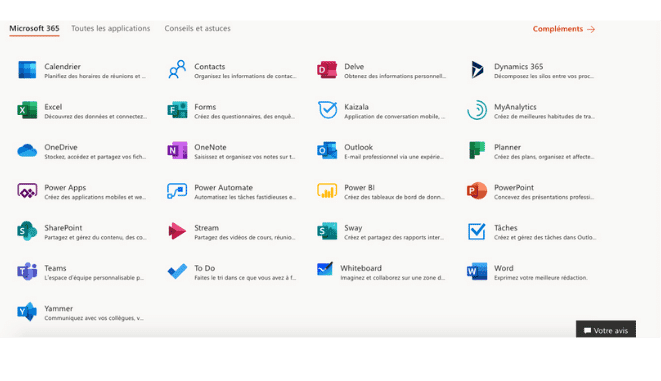This screenshot has width=661, height=381.
Task: Click the Power Apps icon
Action: pos(27,191)
